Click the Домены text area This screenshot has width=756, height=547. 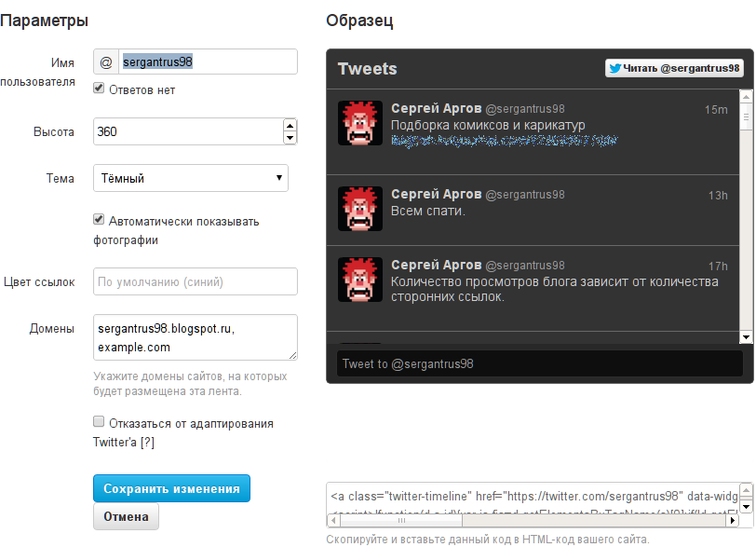196,337
